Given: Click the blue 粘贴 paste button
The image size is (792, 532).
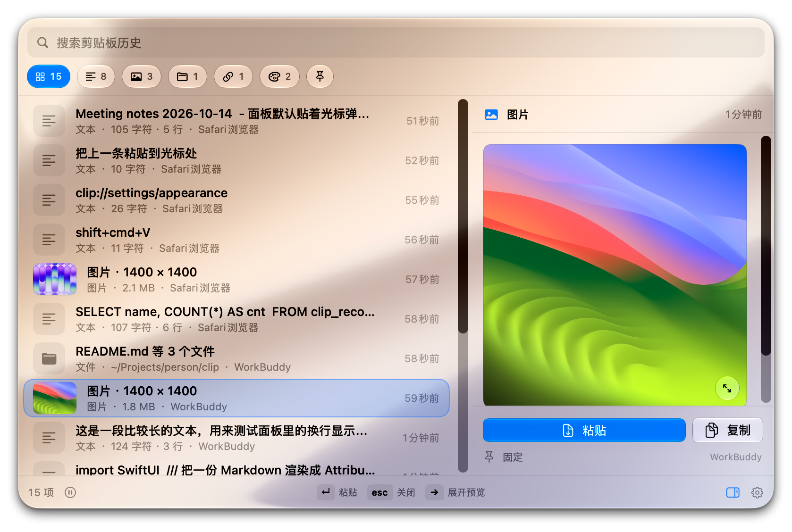Looking at the screenshot, I should (x=584, y=430).
